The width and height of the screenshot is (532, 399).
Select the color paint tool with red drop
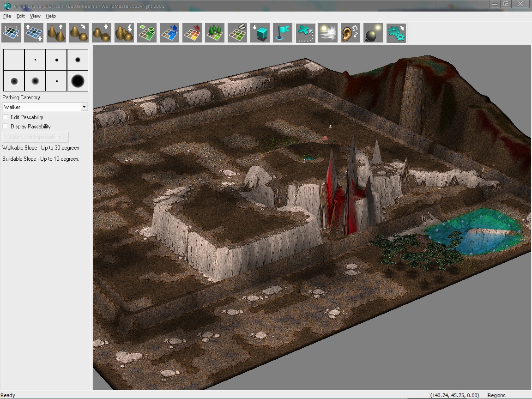(x=192, y=33)
